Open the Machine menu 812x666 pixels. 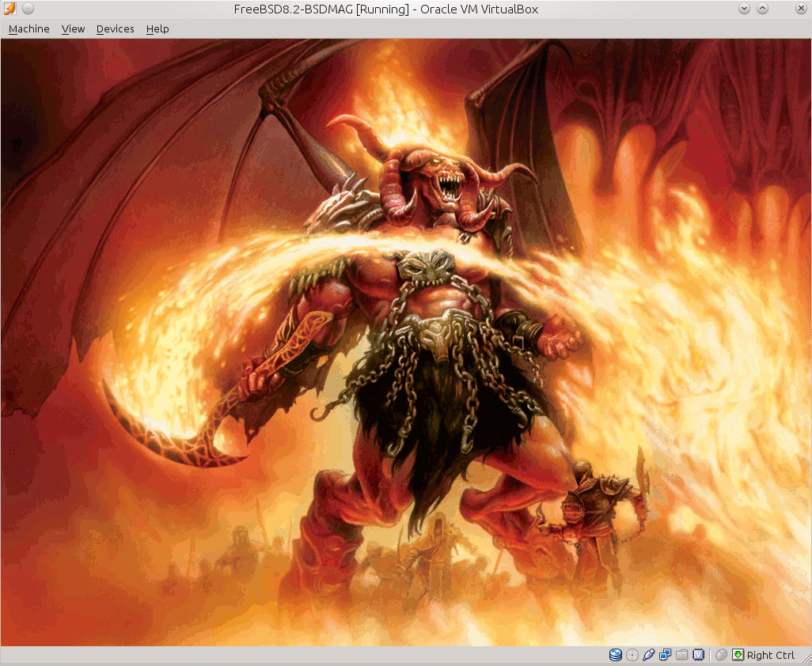coord(29,29)
